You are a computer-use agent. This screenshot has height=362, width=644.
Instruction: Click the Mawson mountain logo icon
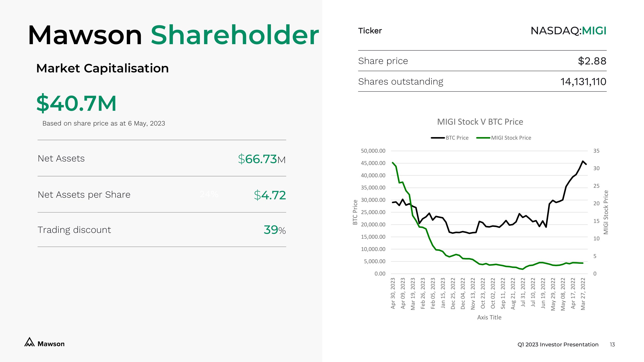[x=29, y=342]
